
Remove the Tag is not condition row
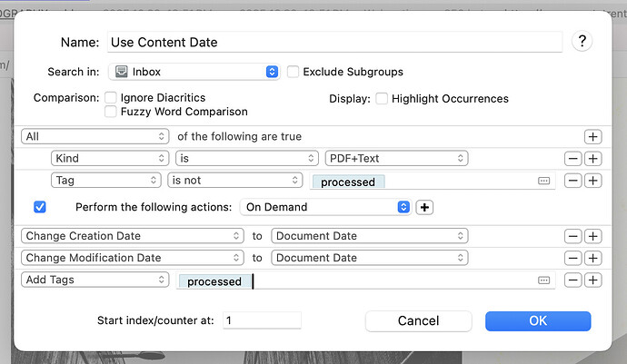pos(572,181)
